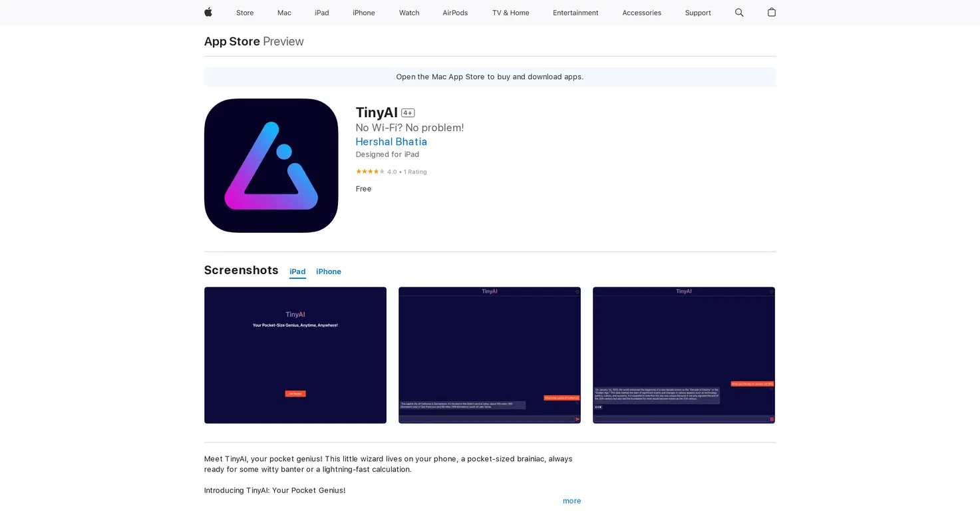Go to the AirPods menu
Viewport: 980px width, 511px height.
click(x=455, y=13)
